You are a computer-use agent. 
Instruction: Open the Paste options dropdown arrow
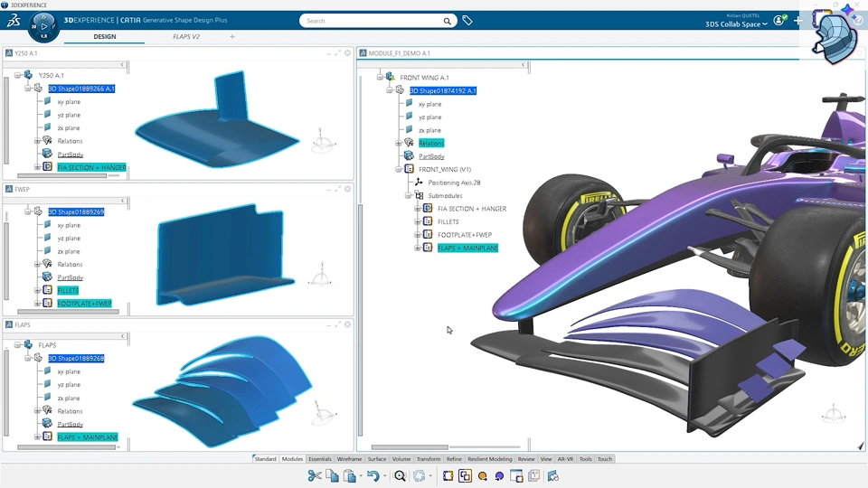click(x=361, y=476)
